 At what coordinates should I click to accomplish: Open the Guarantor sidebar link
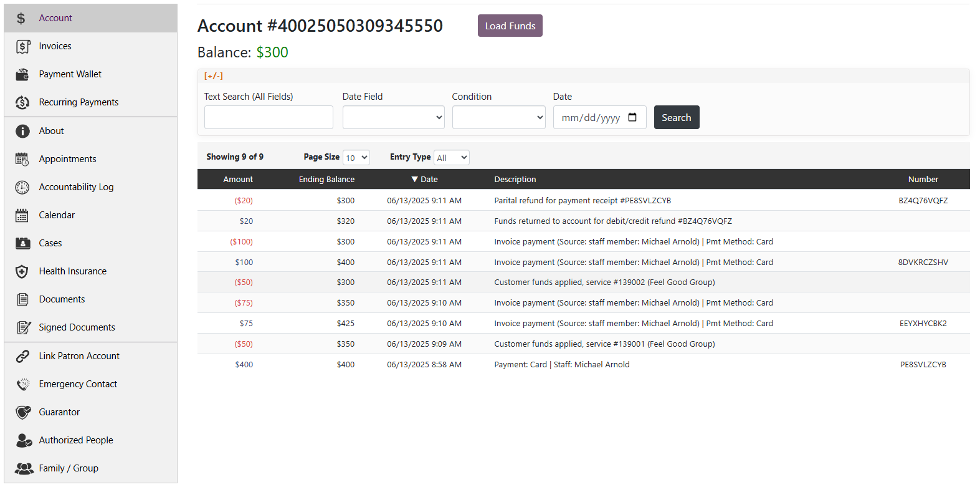click(90, 412)
